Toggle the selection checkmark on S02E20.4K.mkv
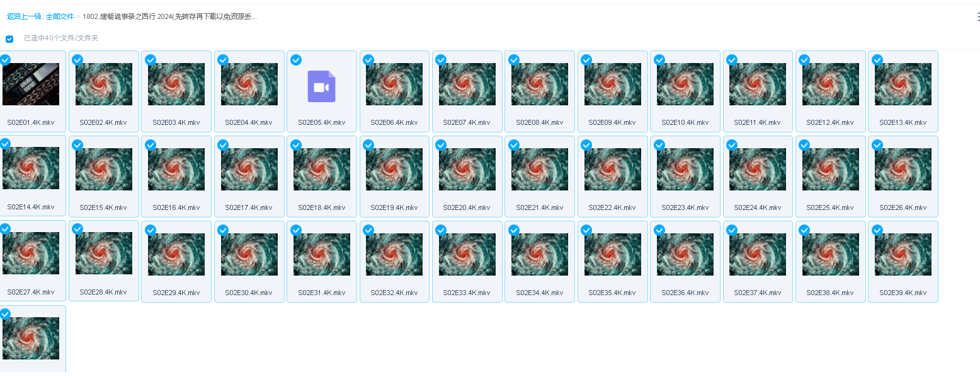The height and width of the screenshot is (379, 980). tap(441, 145)
